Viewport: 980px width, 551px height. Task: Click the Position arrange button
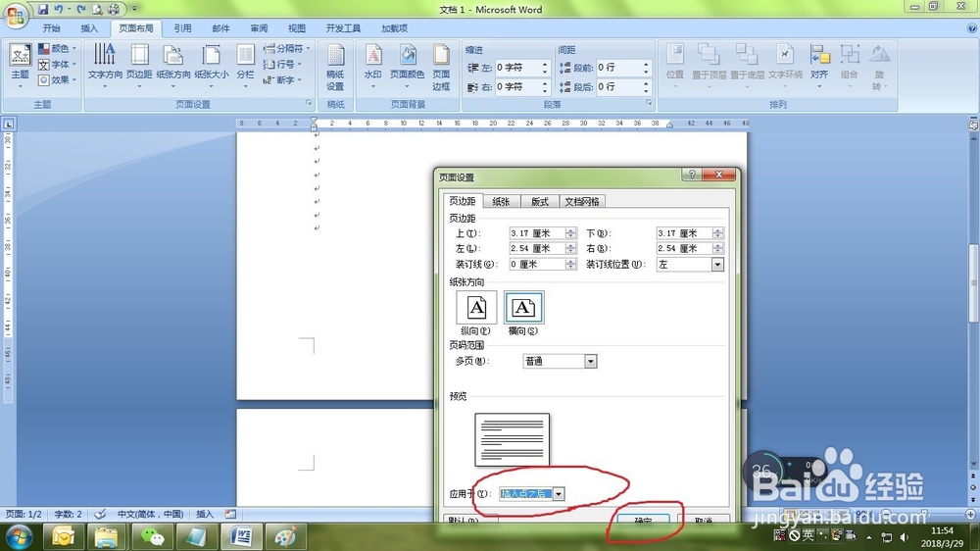[675, 67]
